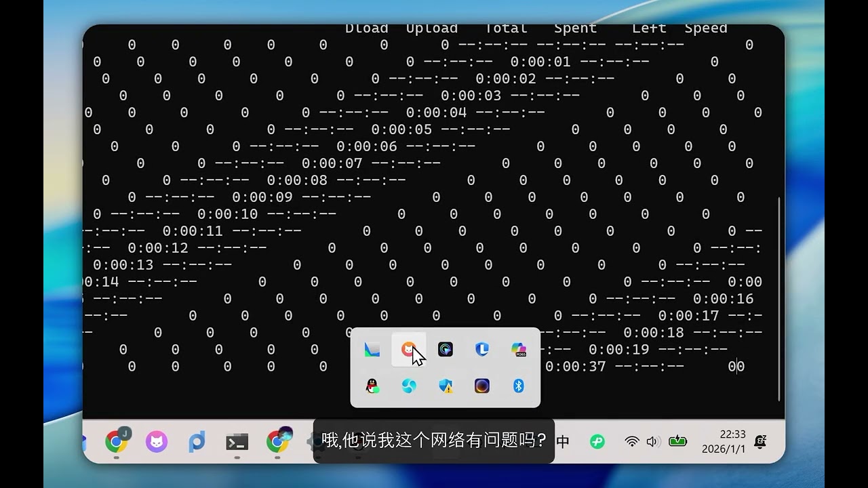
Task: Open the Bluetooth tray icon
Action: (519, 386)
